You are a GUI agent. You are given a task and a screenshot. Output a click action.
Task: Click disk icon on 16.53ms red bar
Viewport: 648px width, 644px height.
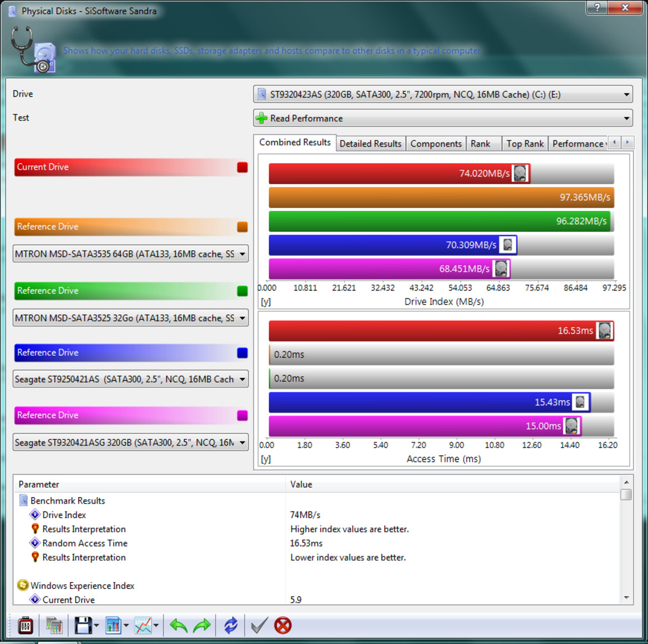(604, 331)
